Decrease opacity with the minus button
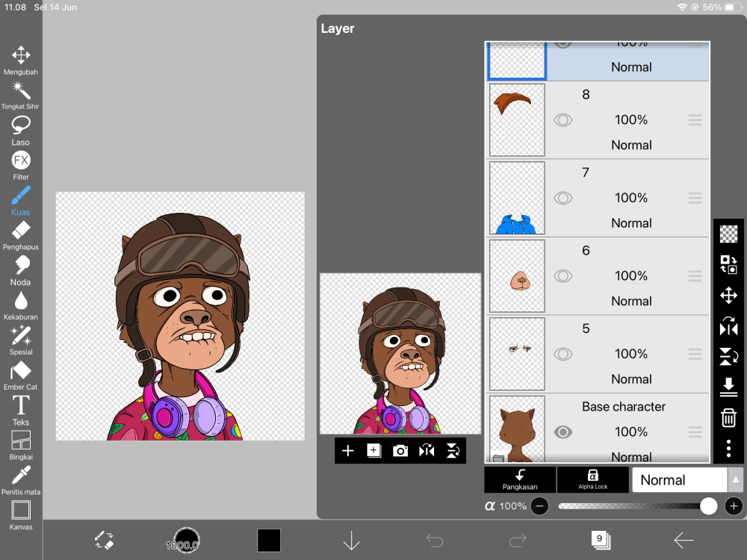The image size is (747, 560). coord(540,506)
